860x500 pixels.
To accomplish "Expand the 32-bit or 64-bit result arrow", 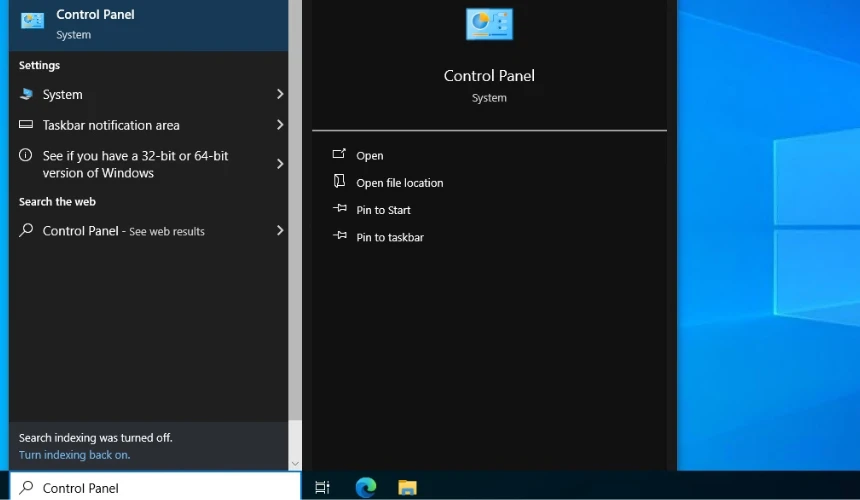I will click(279, 164).
